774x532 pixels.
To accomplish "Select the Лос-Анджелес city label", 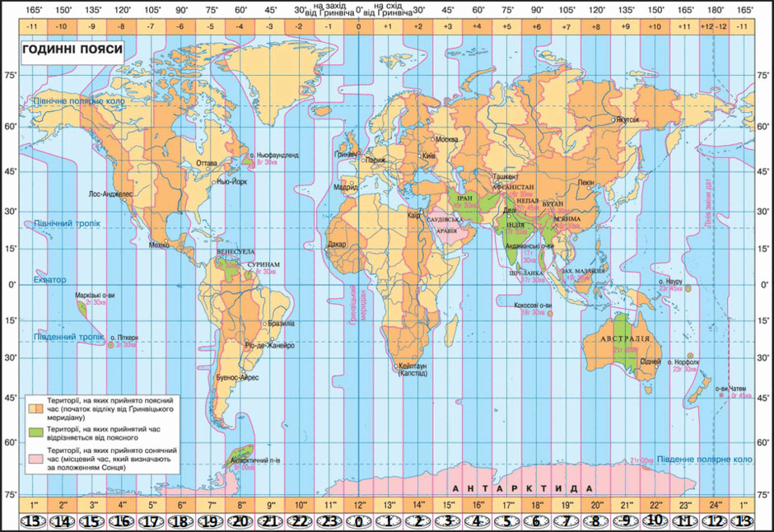I will [110, 194].
